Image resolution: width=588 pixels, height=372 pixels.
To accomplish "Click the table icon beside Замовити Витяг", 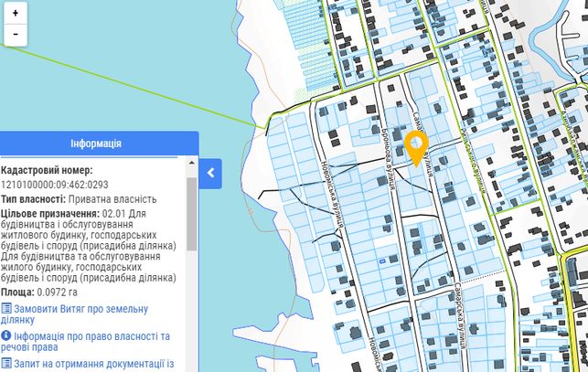I will click(6, 309).
